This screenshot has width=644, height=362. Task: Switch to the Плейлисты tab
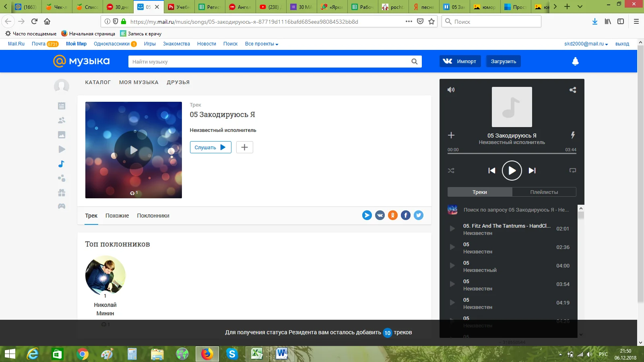544,192
